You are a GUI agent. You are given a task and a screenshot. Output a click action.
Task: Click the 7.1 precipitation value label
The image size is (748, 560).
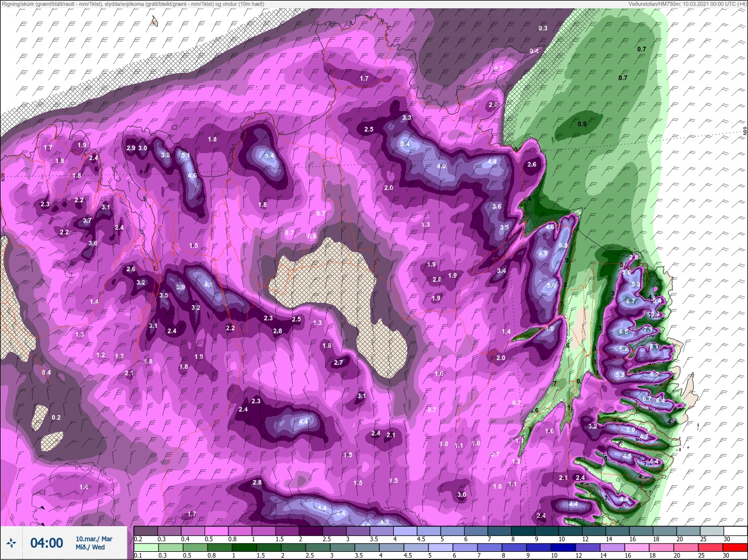pyautogui.click(x=647, y=330)
